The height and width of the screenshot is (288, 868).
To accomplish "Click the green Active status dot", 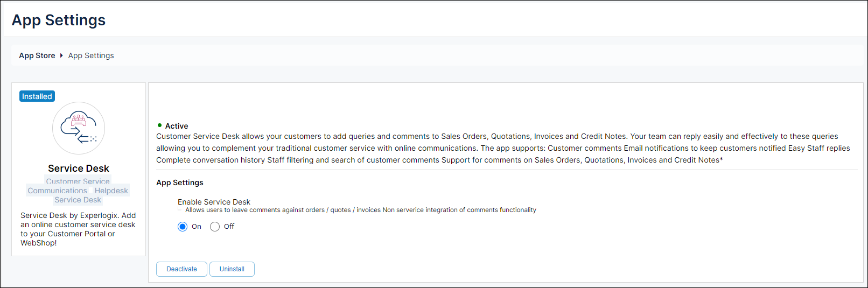I will click(159, 125).
